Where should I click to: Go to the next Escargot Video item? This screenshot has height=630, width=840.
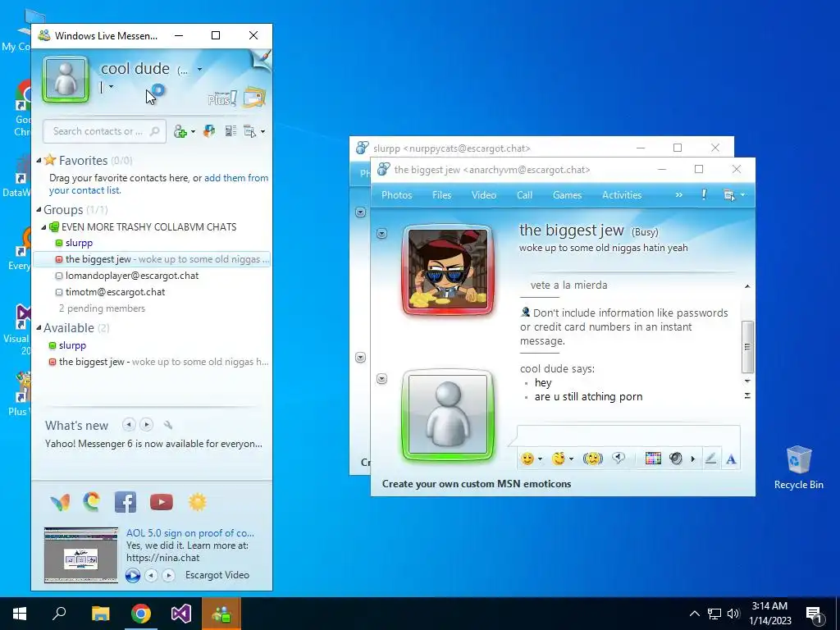coord(169,575)
